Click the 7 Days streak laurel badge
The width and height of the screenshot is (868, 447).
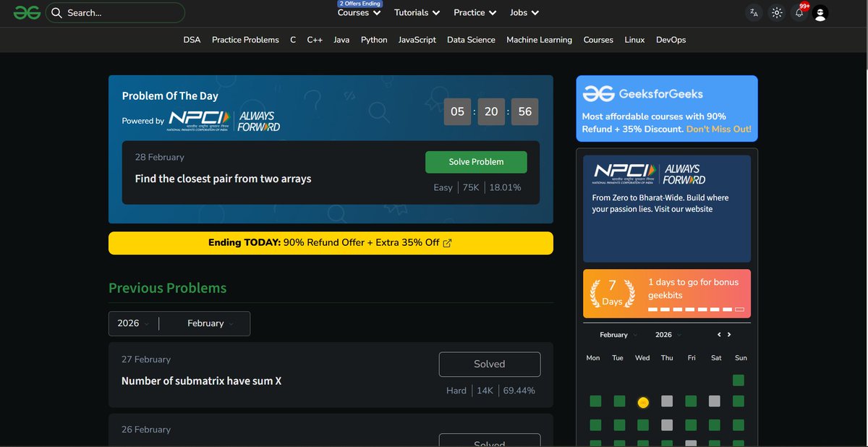coord(612,293)
